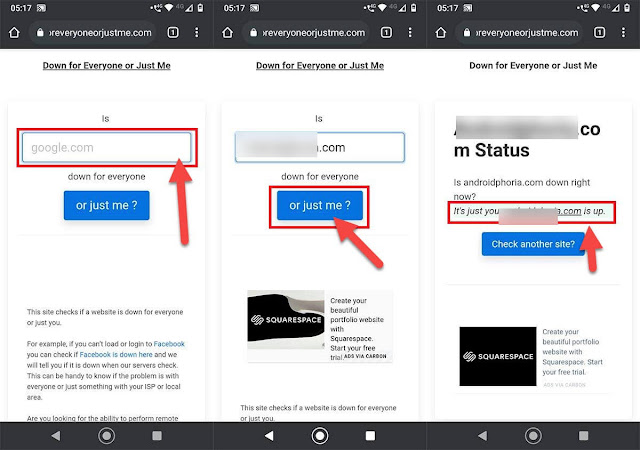Click the 05:17 clock in left phone status bar

[21, 8]
